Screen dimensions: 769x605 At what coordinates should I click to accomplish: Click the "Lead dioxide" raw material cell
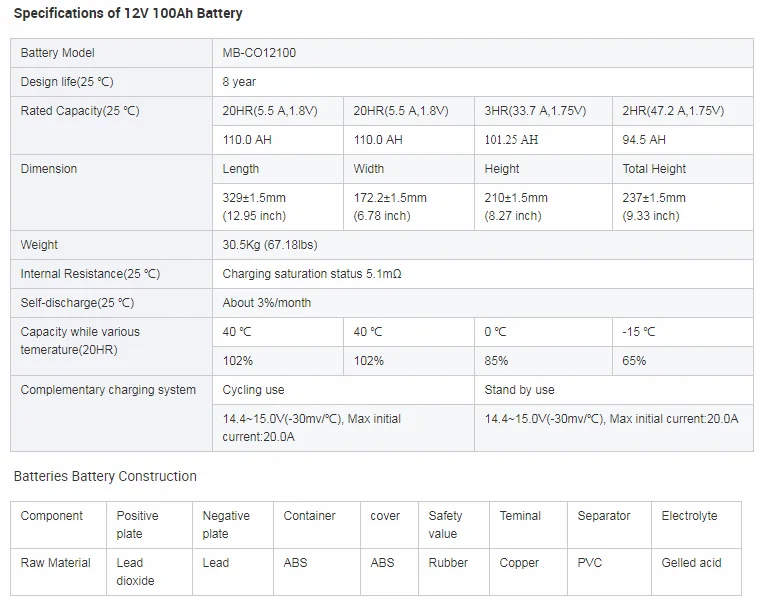point(135,572)
